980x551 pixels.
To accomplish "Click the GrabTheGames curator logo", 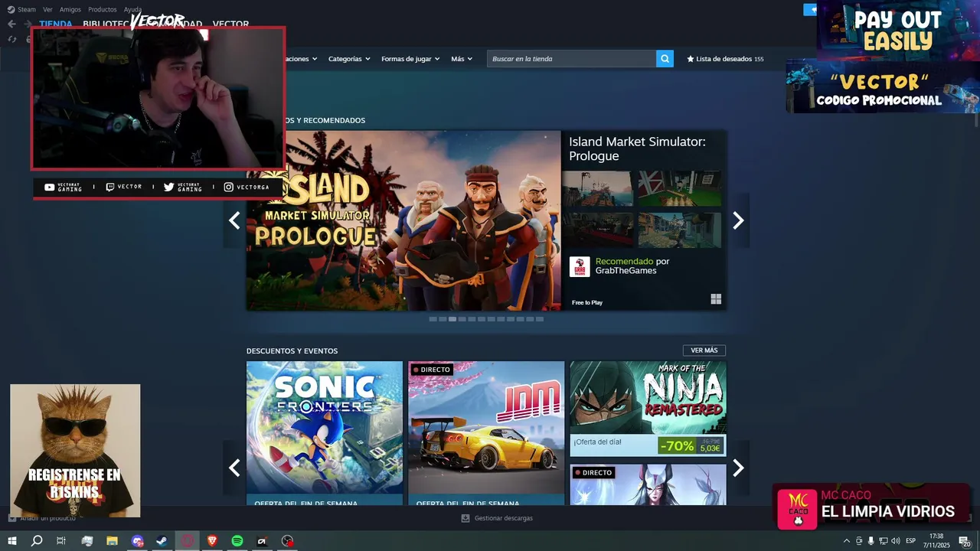I will pyautogui.click(x=580, y=266).
